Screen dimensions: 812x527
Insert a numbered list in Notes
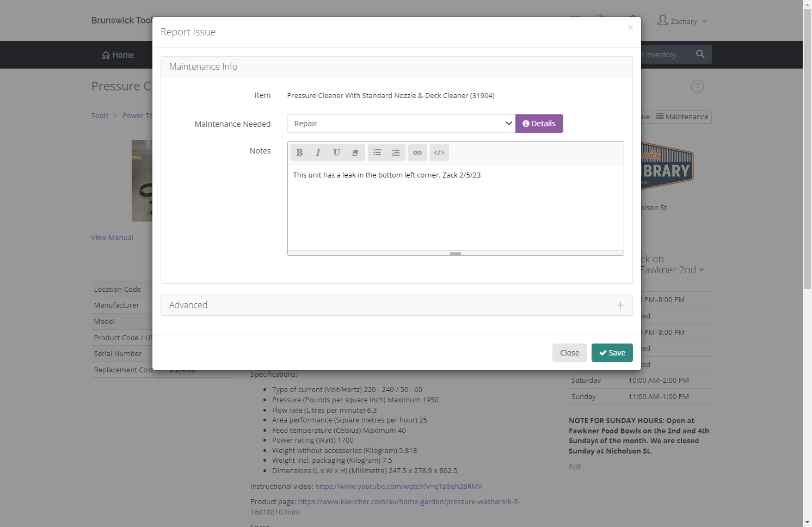tap(396, 153)
